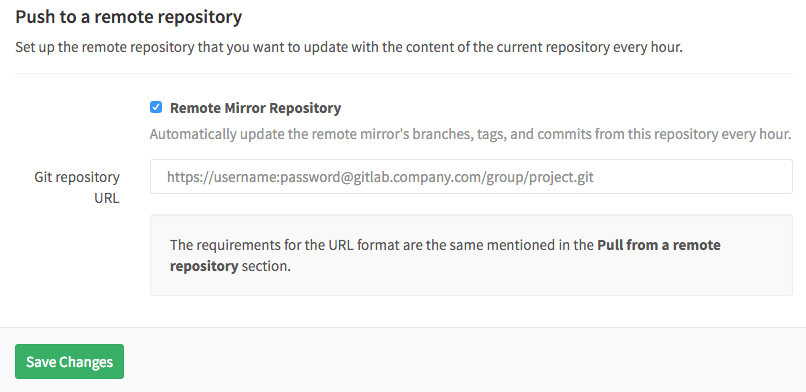Click the word repository in the bold note
The width and height of the screenshot is (806, 392).
tap(204, 267)
